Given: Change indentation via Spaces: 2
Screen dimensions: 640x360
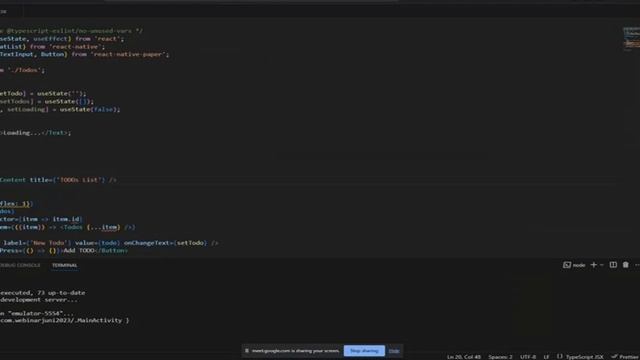Looking at the screenshot, I should 500,357.
